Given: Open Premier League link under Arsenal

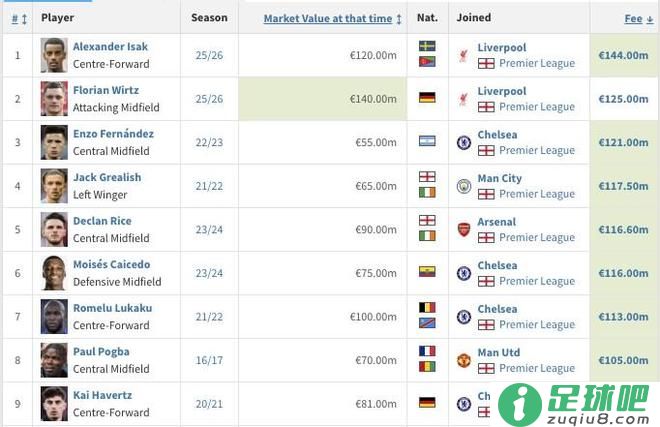Looking at the screenshot, I should (537, 238).
